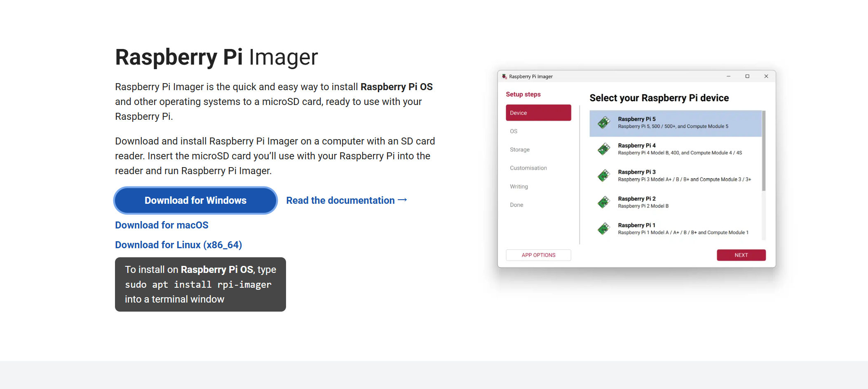
Task: Click the Download for Windows button
Action: click(x=195, y=200)
